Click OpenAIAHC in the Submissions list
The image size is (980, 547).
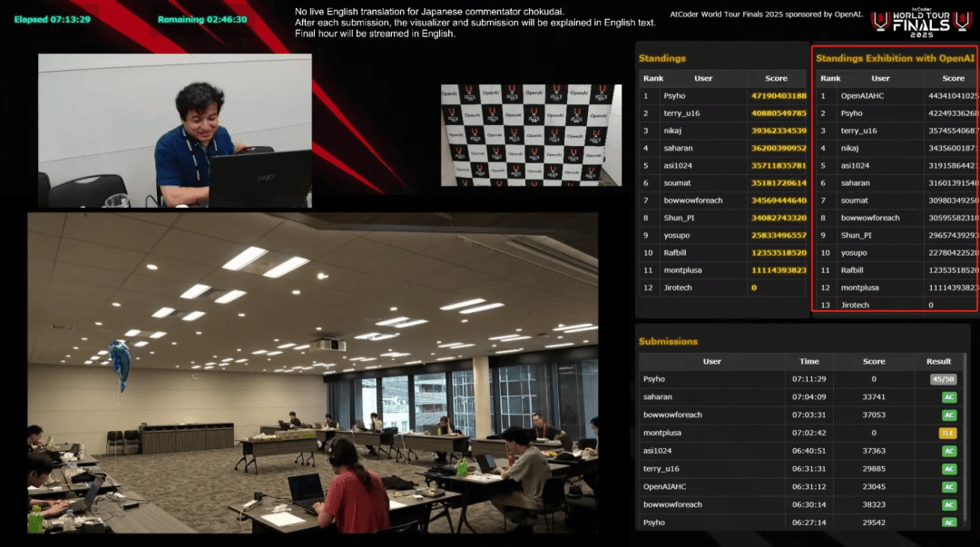click(x=664, y=486)
